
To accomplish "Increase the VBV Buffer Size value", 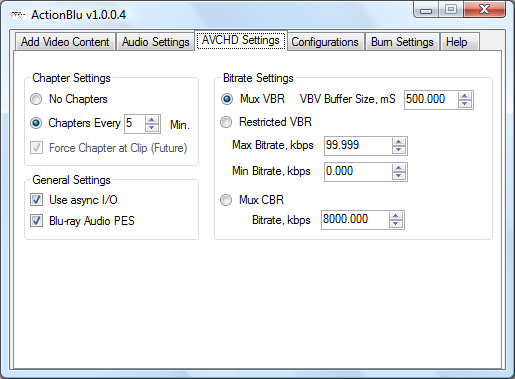I will pos(465,96).
